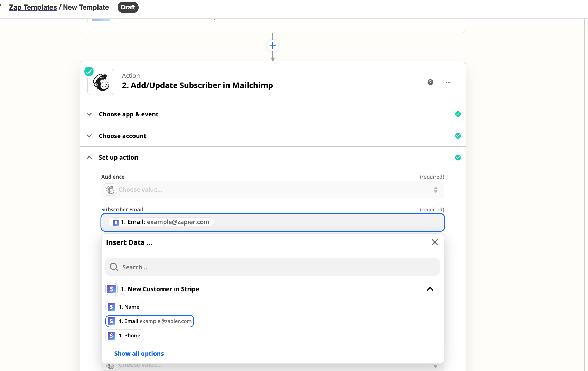Click the Insert Data ... heading
Screen dimensions: 588x371
point(129,242)
